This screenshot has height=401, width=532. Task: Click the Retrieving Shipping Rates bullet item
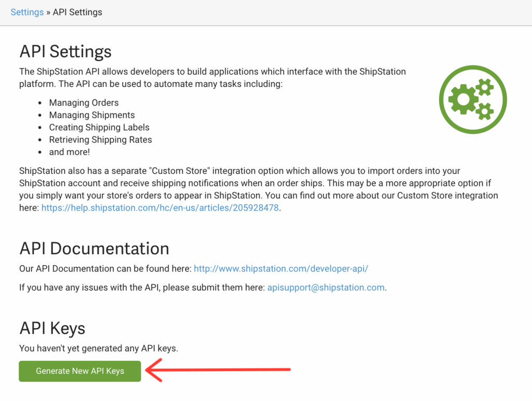pyautogui.click(x=100, y=139)
